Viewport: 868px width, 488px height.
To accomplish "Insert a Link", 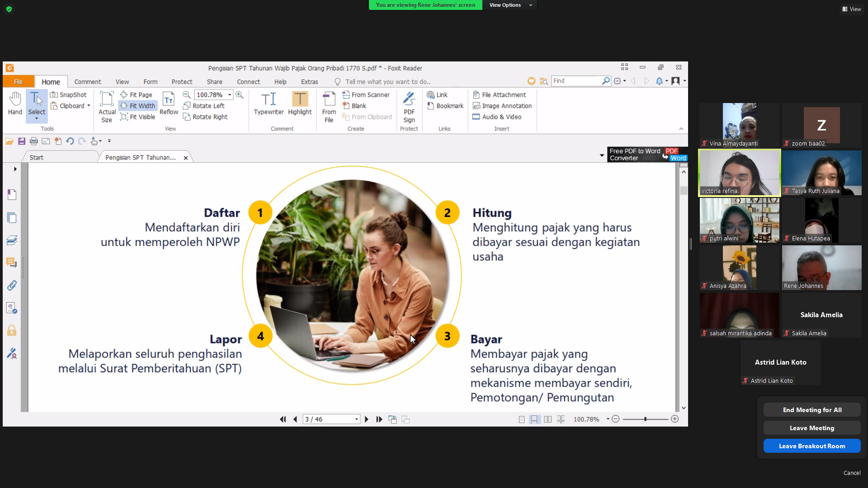I will [x=437, y=95].
